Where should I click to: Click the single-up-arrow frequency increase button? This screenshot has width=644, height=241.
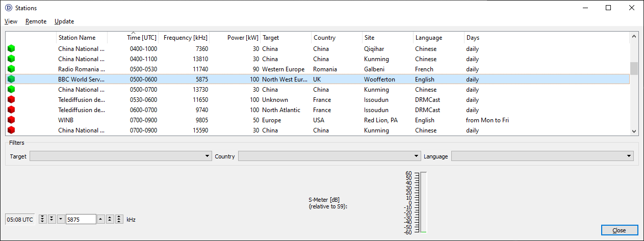point(101,219)
